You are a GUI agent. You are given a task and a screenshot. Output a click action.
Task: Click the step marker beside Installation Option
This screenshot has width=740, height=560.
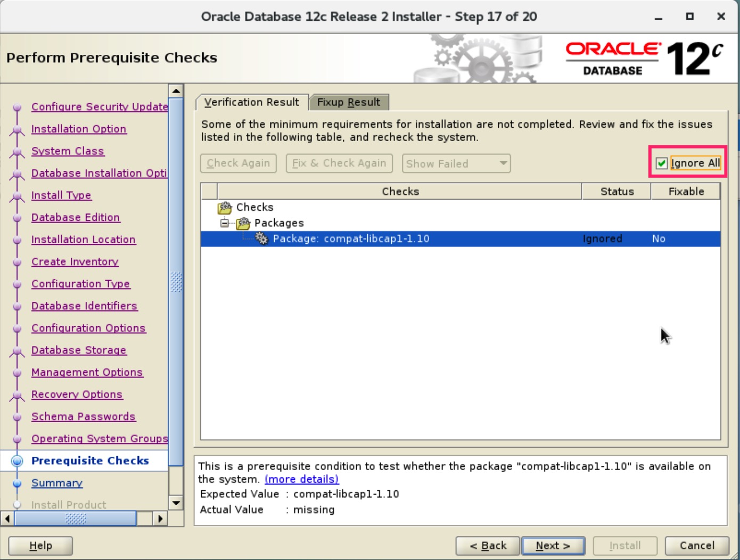pyautogui.click(x=17, y=129)
